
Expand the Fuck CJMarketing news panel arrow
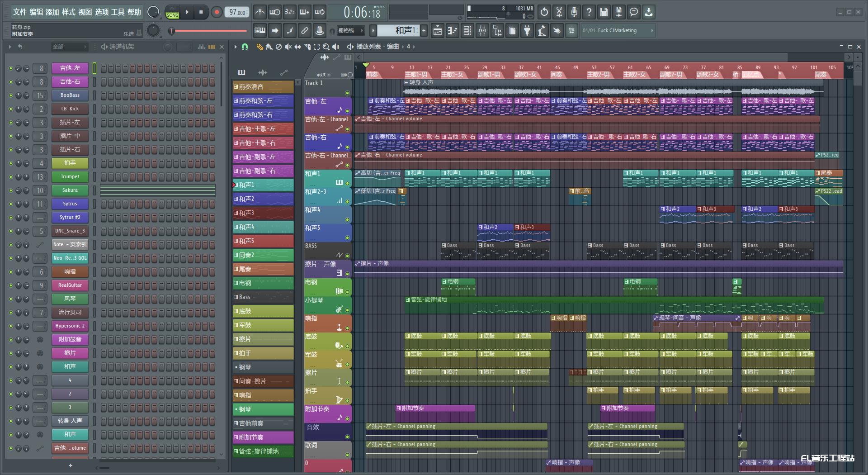pos(652,30)
